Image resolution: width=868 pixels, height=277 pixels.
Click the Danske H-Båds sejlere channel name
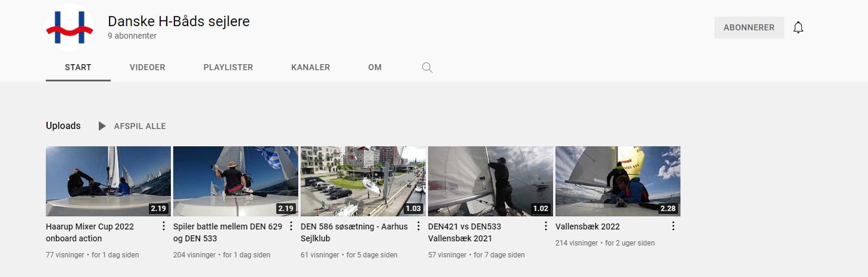[179, 21]
